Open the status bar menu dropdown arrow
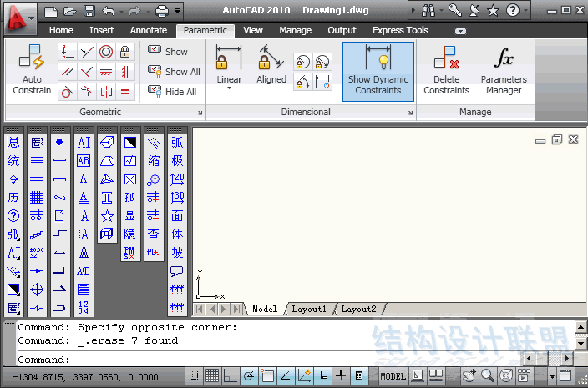 [552, 376]
